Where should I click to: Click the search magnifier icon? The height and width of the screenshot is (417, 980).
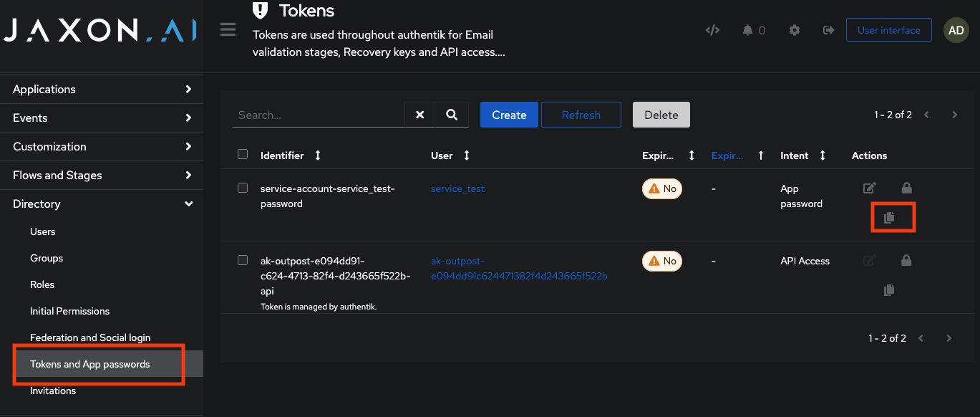point(452,114)
